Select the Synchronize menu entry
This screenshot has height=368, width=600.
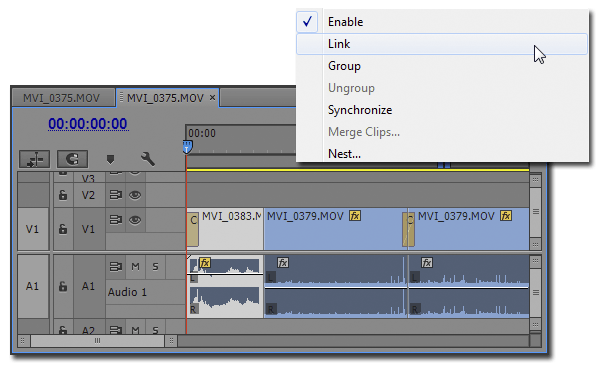442,110
